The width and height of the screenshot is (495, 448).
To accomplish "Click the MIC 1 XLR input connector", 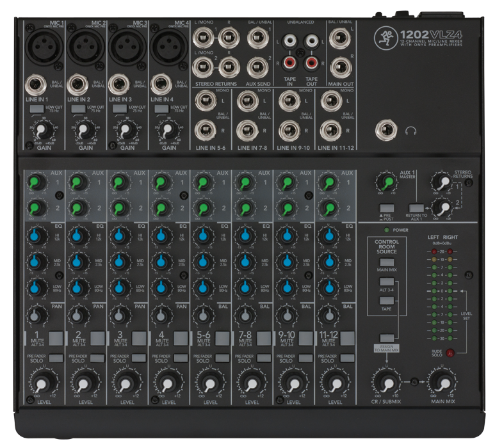I will [x=44, y=45].
